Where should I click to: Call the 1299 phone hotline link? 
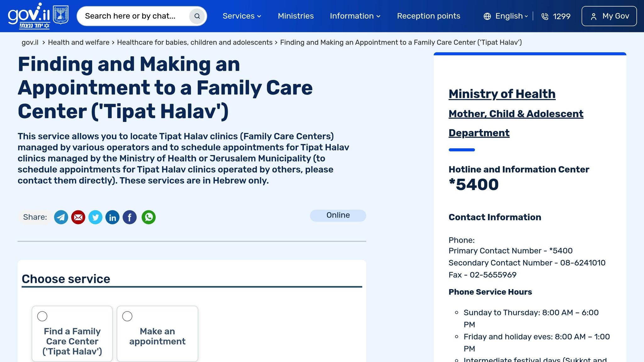coord(556,16)
